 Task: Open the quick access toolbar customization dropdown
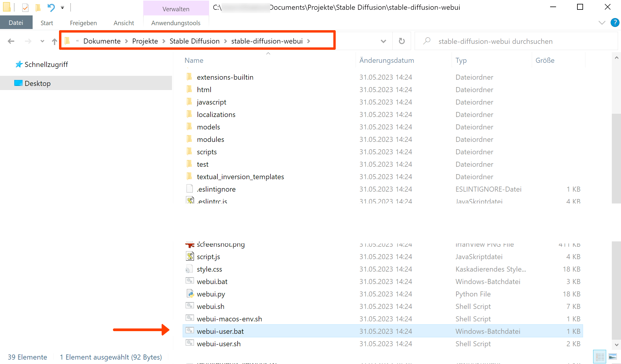pos(62,7)
